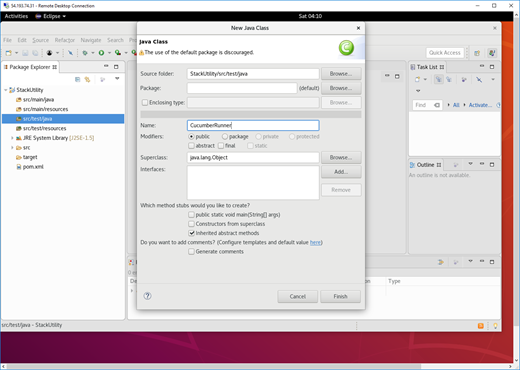Enable the Enclosing type checkbox
The height and width of the screenshot is (370, 520).
145,102
